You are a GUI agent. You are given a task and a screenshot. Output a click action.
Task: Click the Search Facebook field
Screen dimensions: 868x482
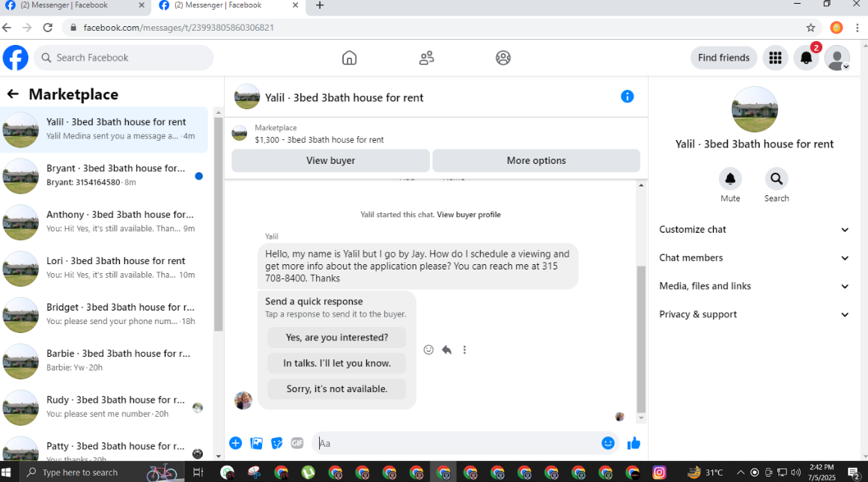(x=124, y=58)
